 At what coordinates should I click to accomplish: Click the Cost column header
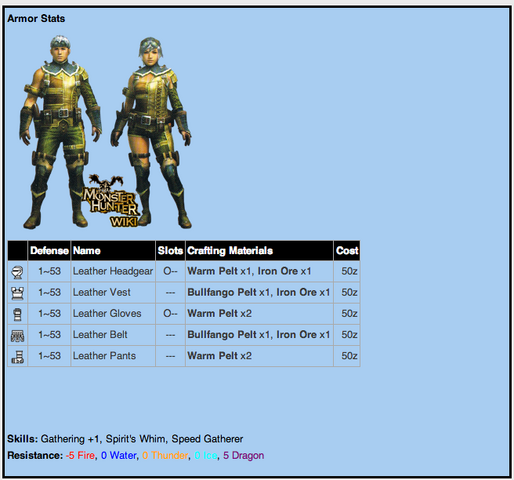pos(347,250)
